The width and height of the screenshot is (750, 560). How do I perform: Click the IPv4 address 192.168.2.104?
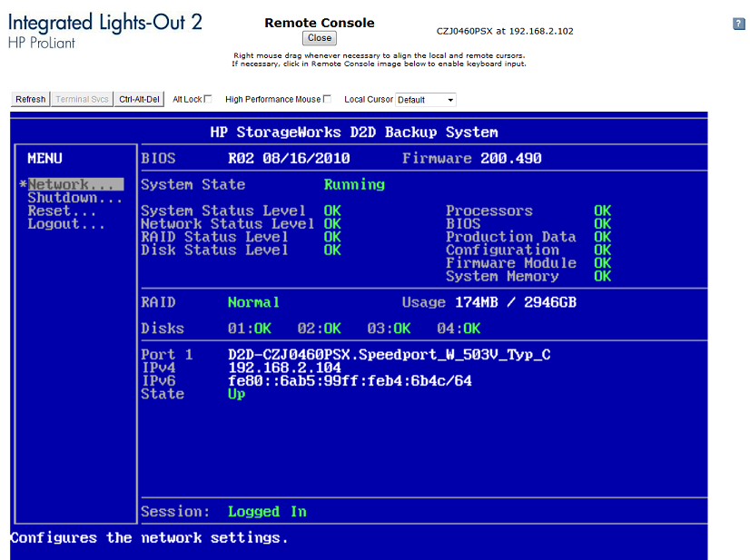(x=284, y=368)
